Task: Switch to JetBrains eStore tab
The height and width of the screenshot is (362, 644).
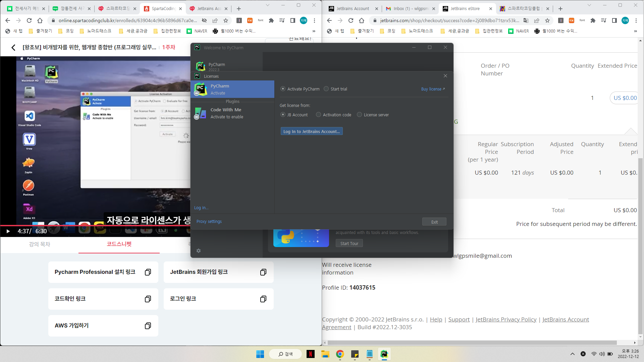Action: point(467,9)
